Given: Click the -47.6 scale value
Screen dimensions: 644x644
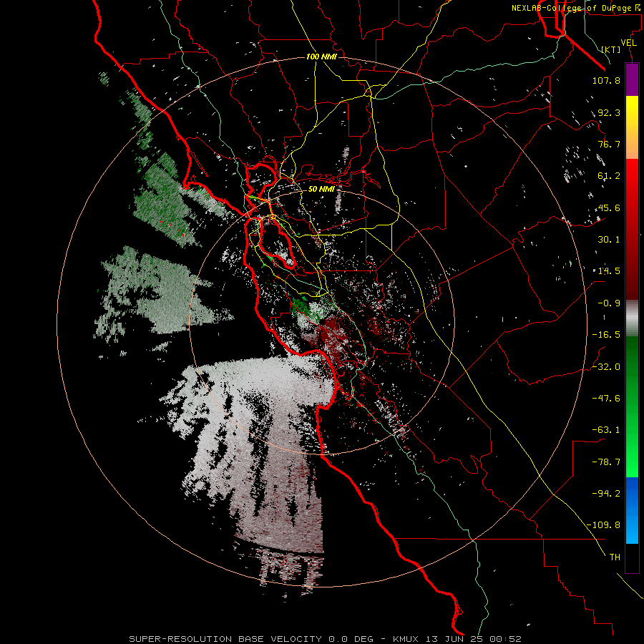Looking at the screenshot, I should (x=606, y=399).
